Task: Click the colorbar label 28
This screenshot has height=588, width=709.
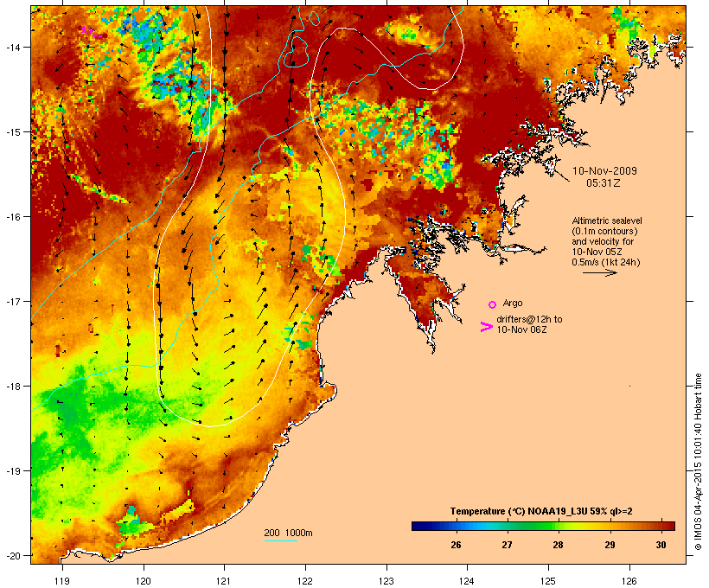Action: point(558,545)
